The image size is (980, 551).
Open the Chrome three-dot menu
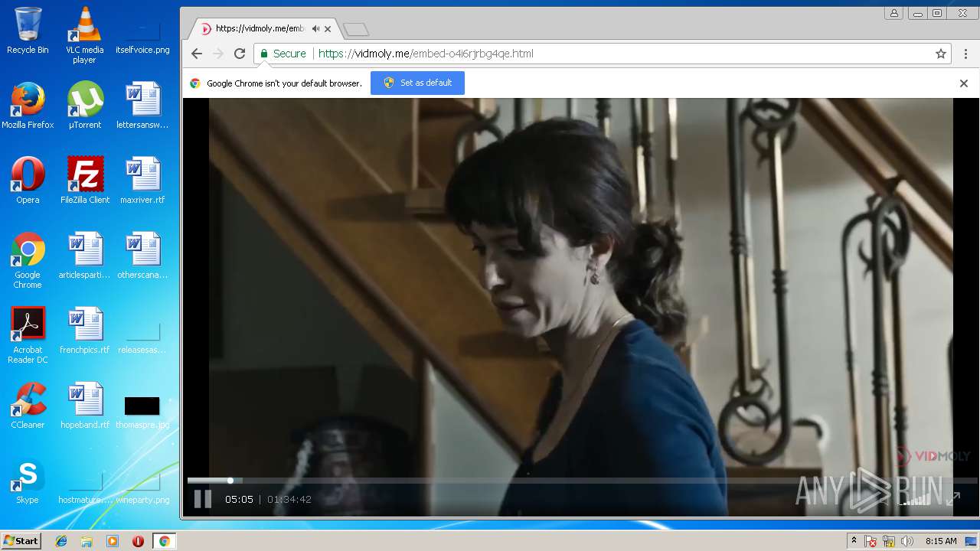tap(966, 54)
